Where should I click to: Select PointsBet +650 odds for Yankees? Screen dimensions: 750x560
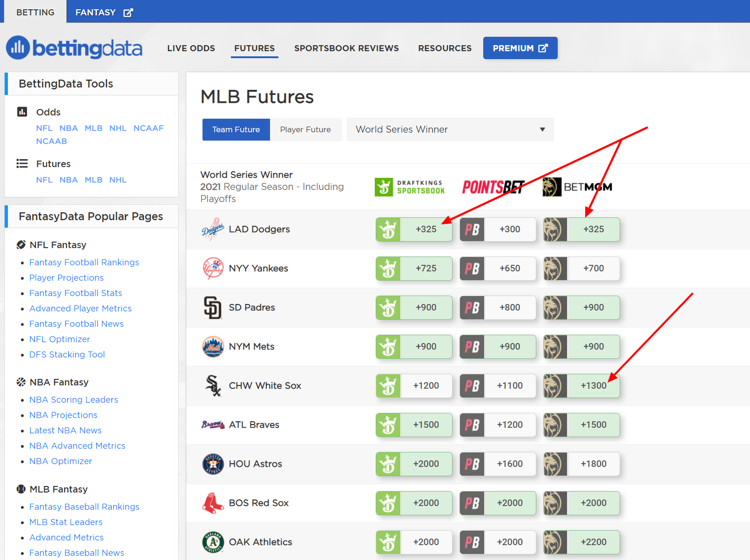point(498,268)
